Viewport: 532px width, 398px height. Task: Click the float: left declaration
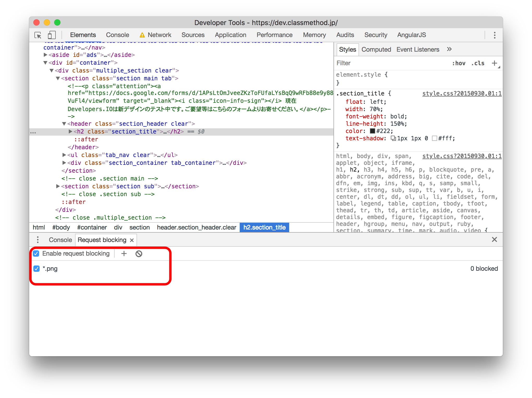(x=366, y=102)
